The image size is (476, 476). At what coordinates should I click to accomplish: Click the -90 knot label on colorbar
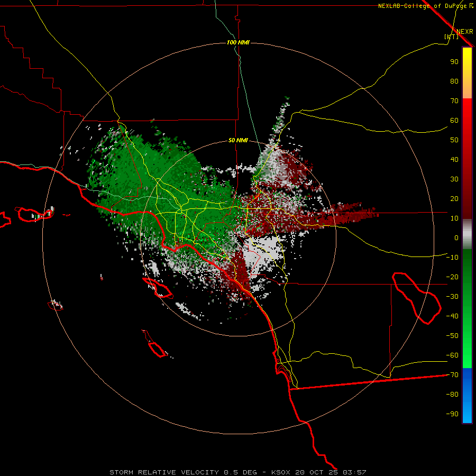[452, 414]
